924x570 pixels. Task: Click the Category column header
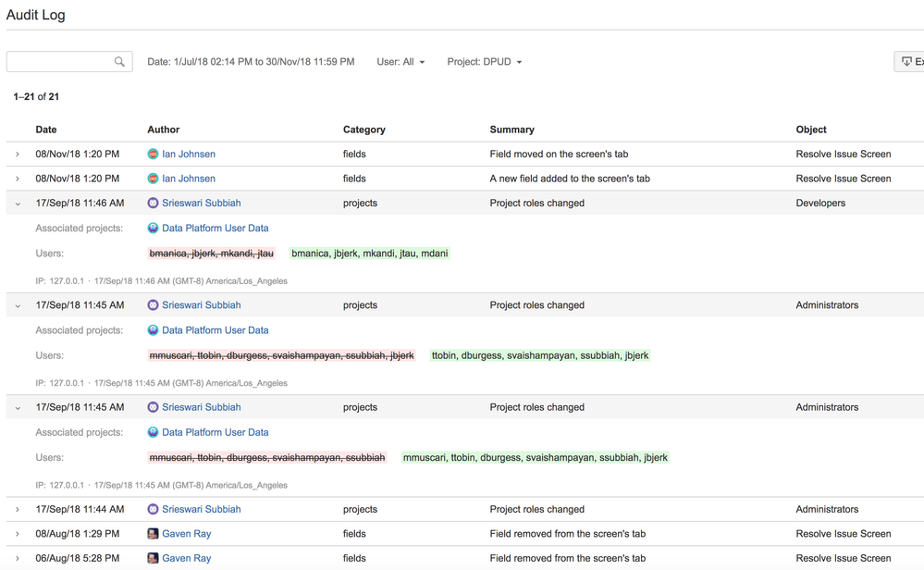pyautogui.click(x=364, y=130)
